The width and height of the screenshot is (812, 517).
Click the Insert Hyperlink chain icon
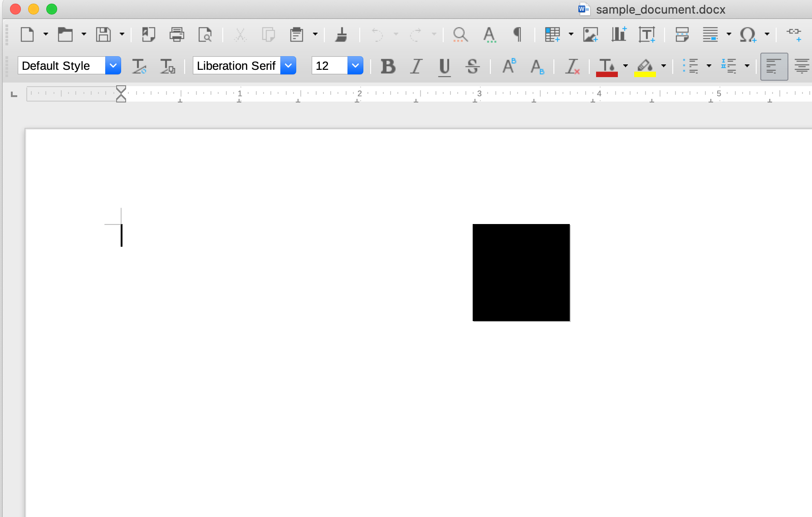(x=794, y=34)
